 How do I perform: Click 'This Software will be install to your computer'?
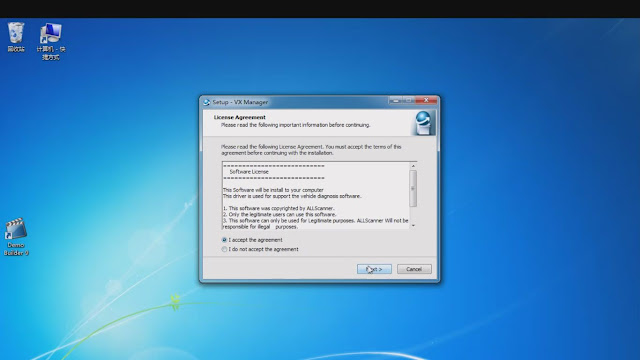(273, 190)
